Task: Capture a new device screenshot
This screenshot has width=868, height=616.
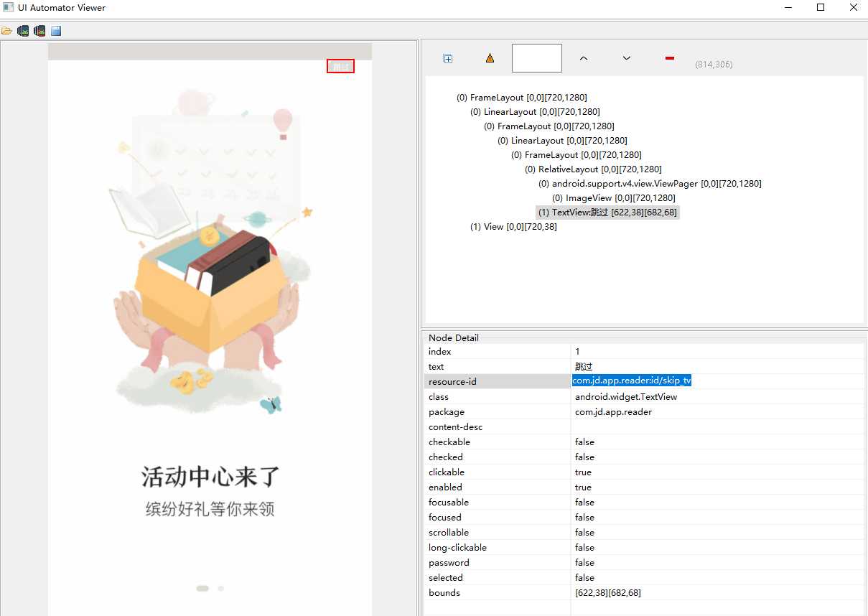Action: [x=24, y=30]
